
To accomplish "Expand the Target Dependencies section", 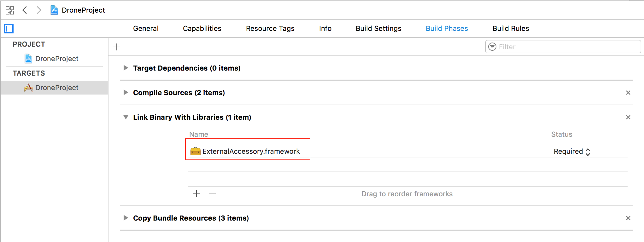I will tap(126, 68).
